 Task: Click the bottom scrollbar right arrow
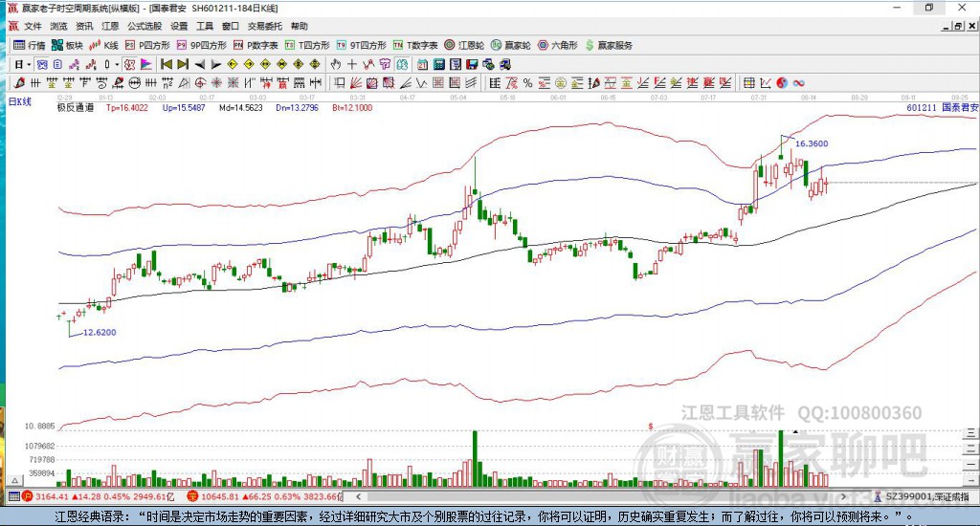[843, 496]
